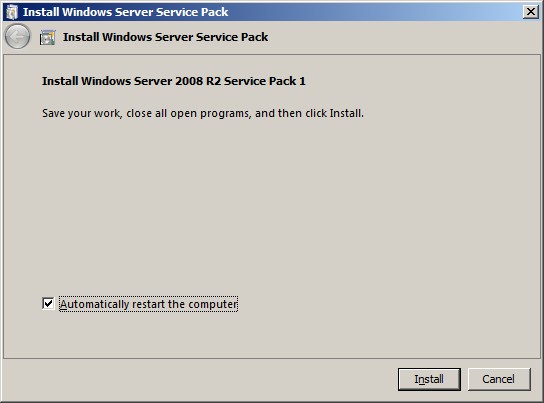Uncheck the automatic restart checkbox
The height and width of the screenshot is (403, 544).
pos(48,304)
